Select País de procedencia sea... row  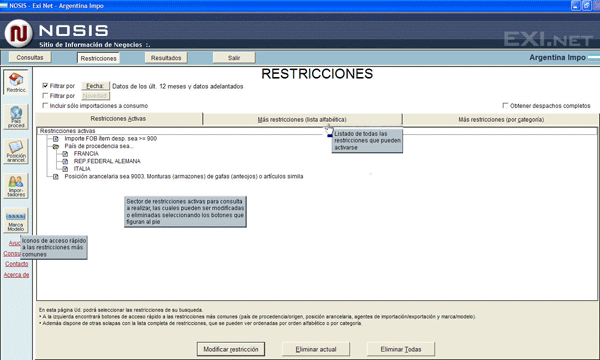click(99, 146)
